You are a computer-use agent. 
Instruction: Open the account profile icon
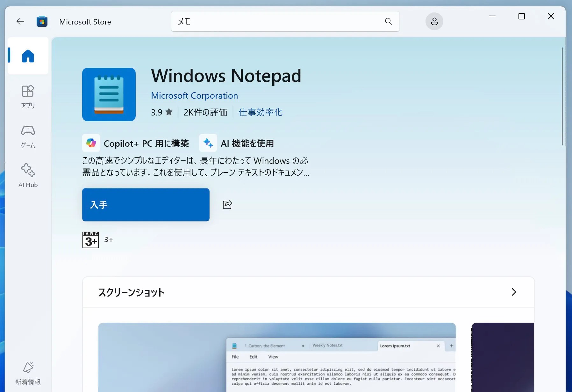(434, 21)
